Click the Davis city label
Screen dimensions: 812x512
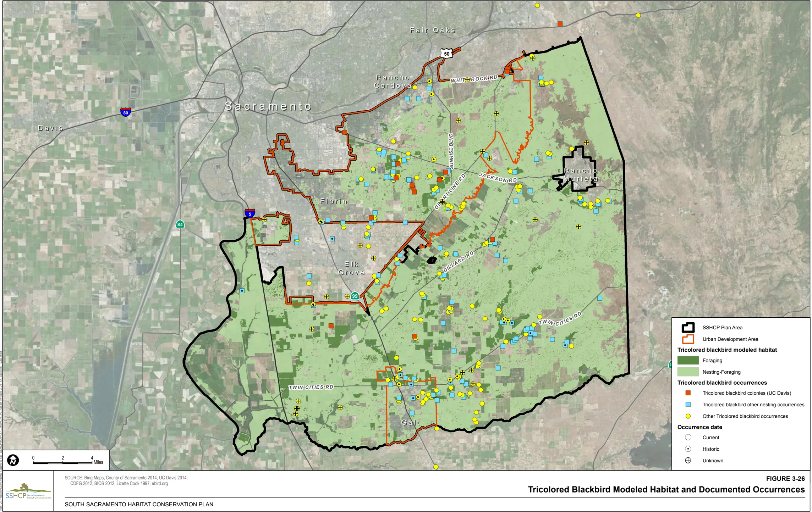click(51, 128)
